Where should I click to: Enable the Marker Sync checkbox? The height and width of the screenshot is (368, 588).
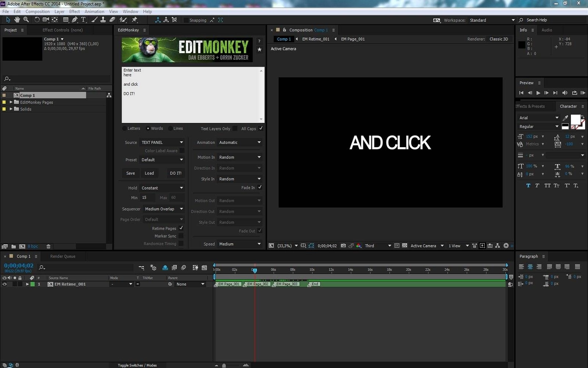(x=181, y=236)
